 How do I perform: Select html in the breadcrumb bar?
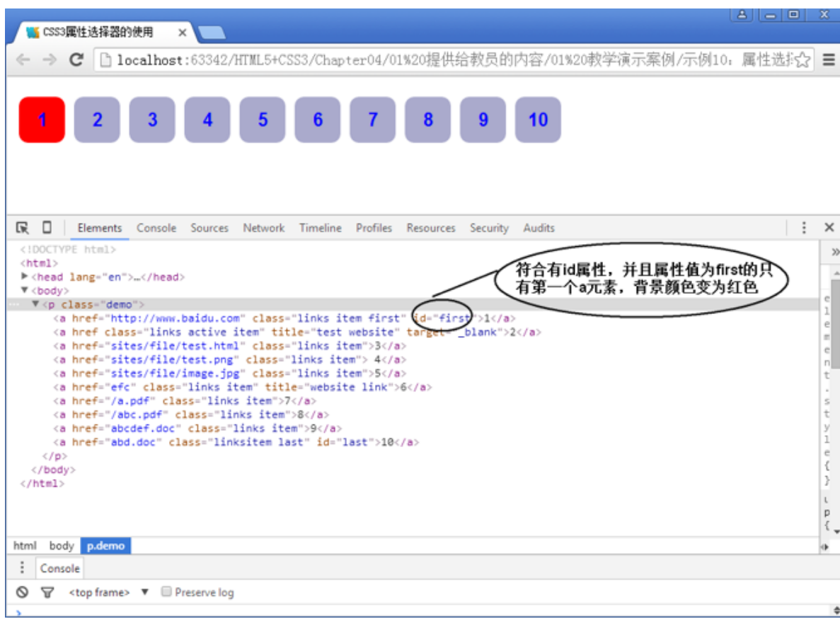[25, 545]
